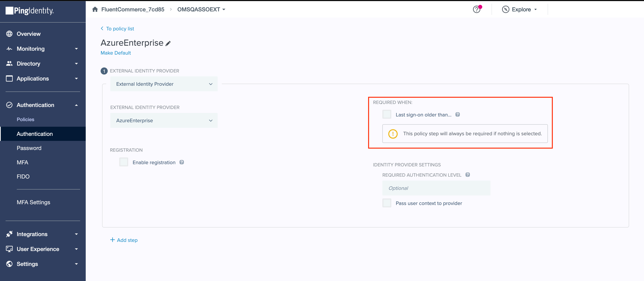Click Add step below the policy

(124, 240)
